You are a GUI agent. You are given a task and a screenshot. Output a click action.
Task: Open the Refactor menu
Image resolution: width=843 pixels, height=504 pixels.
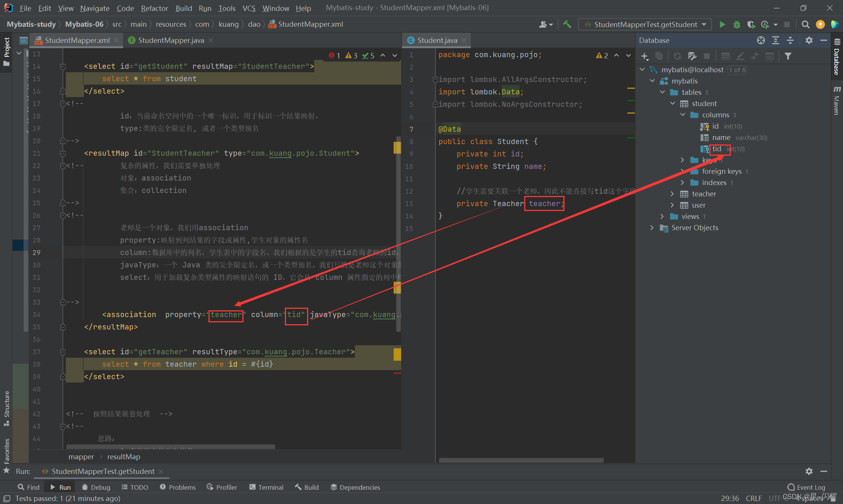click(154, 8)
